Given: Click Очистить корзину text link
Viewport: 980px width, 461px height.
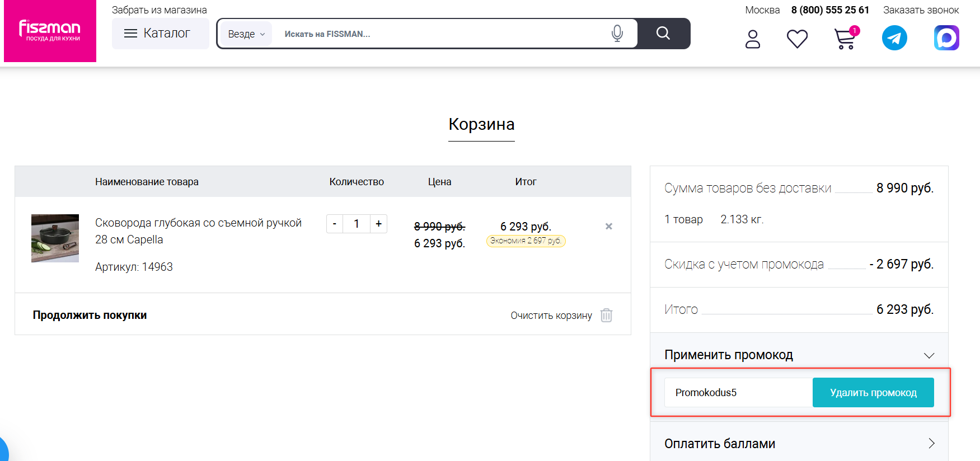Looking at the screenshot, I should tap(551, 316).
